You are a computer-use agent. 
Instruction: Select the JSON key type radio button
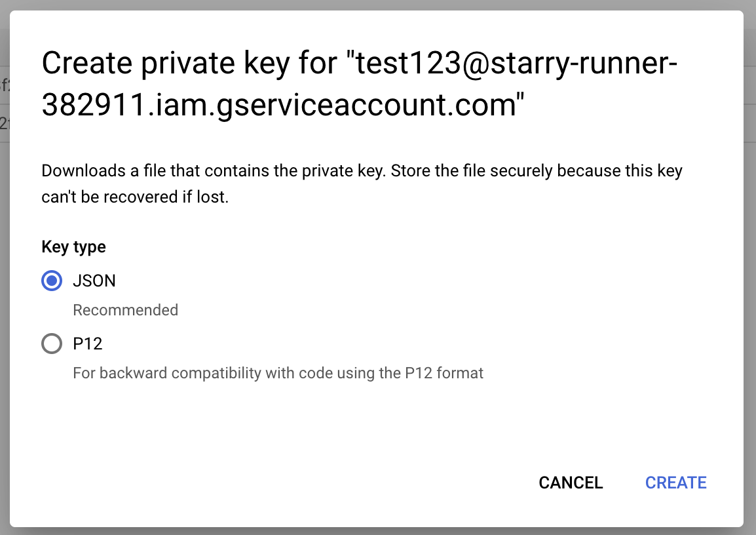52,281
